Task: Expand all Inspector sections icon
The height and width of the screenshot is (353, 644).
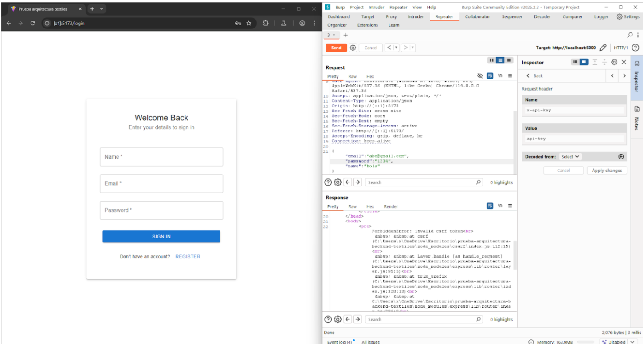Action: [595, 62]
